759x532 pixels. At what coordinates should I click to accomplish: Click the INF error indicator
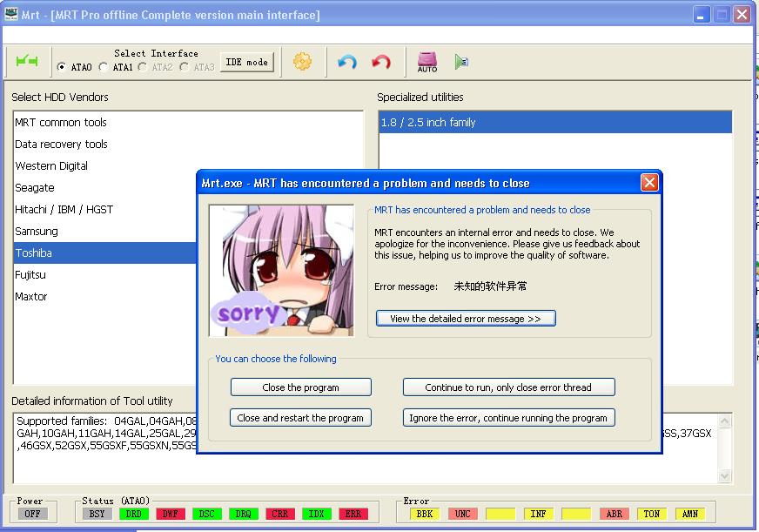[x=538, y=514]
